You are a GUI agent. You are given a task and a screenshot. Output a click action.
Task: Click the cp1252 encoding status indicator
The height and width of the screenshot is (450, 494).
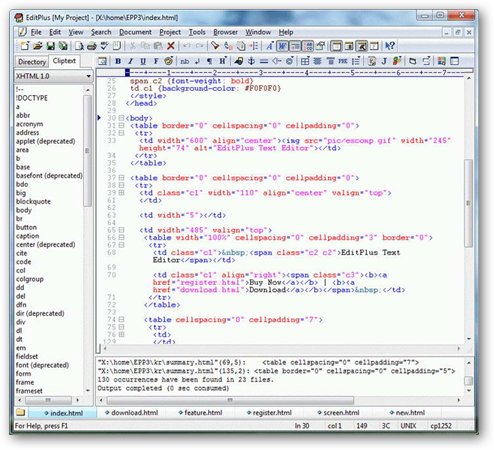441,426
